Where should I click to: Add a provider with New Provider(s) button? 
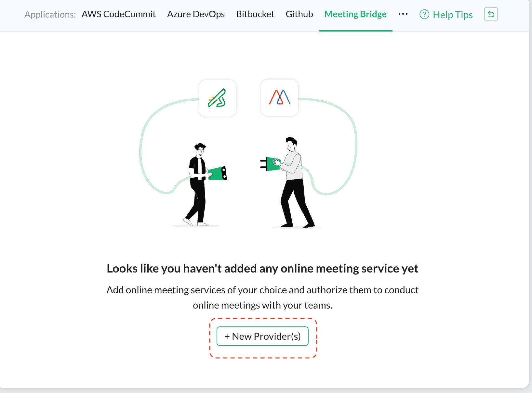pyautogui.click(x=262, y=336)
